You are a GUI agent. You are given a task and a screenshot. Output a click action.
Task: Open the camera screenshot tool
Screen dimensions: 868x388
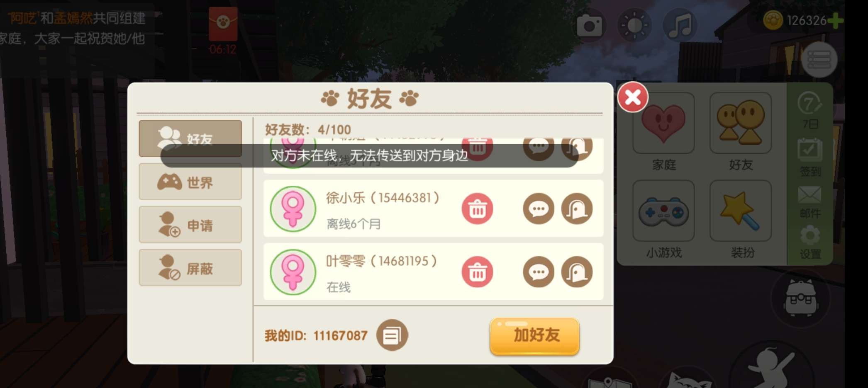pos(590,26)
